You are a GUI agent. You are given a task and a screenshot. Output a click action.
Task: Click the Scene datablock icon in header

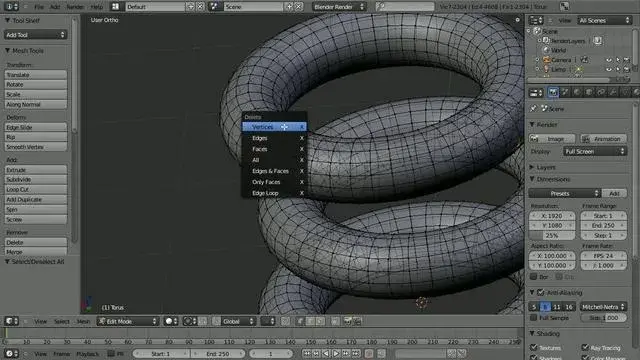tap(214, 7)
